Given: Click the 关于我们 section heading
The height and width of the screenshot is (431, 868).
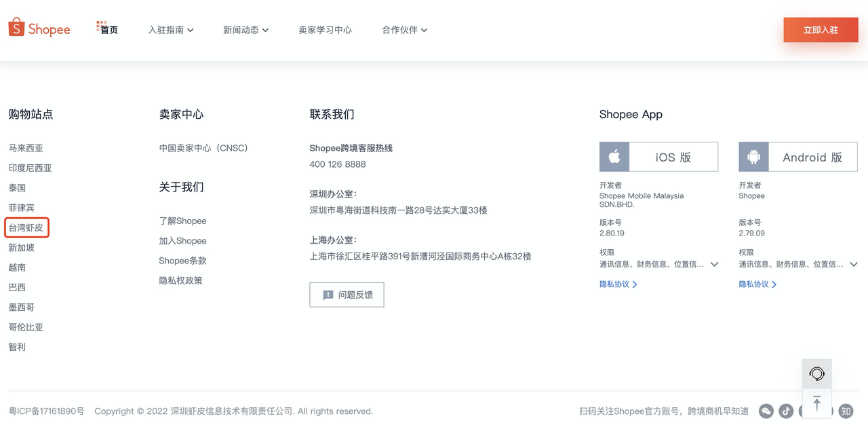Looking at the screenshot, I should pos(181,187).
